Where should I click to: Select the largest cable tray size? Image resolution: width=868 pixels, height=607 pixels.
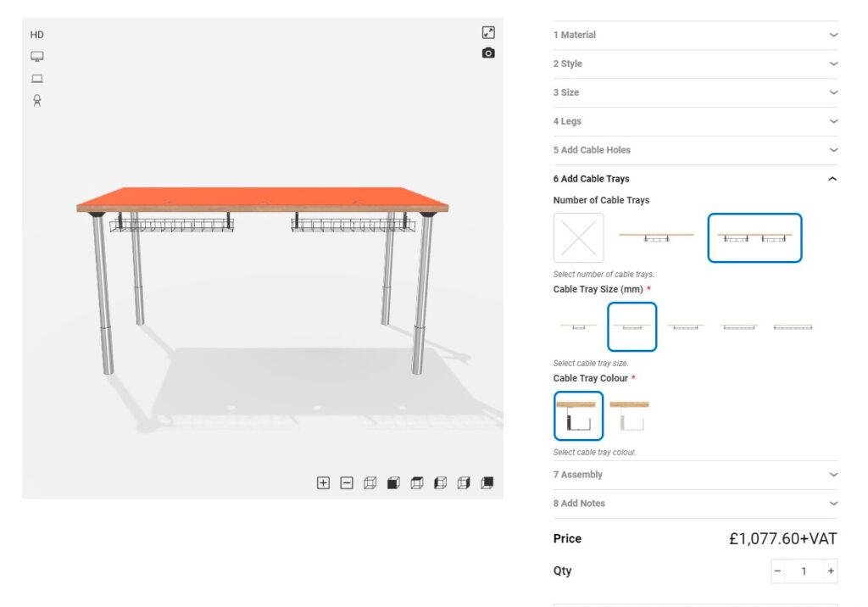click(x=793, y=326)
